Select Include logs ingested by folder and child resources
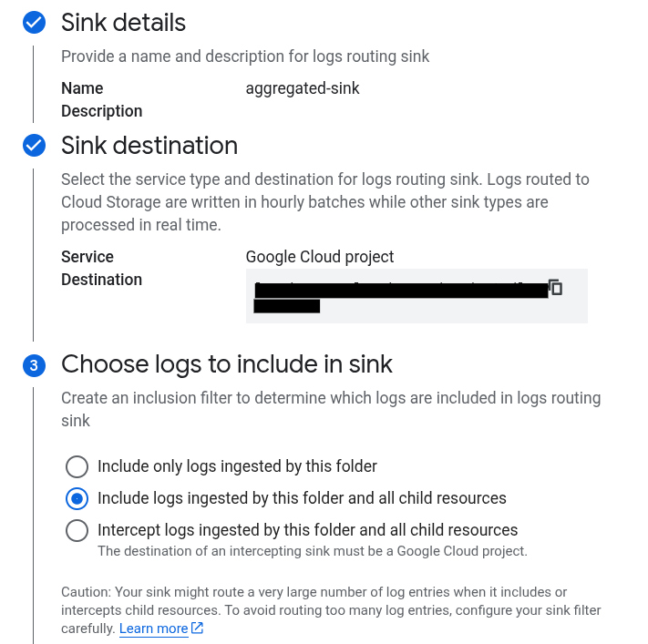This screenshot has height=644, width=648. click(x=77, y=498)
